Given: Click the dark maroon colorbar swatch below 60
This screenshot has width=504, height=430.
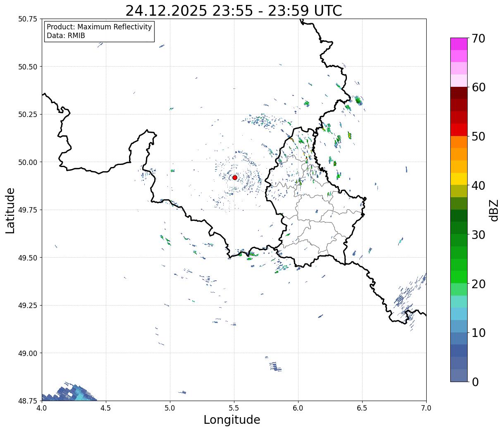Looking at the screenshot, I should tap(459, 93).
